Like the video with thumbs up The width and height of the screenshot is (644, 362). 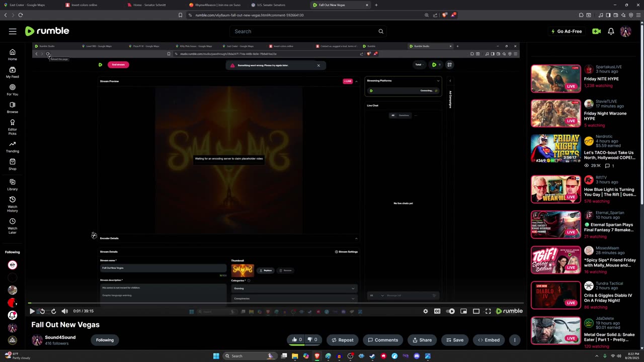[x=297, y=340]
